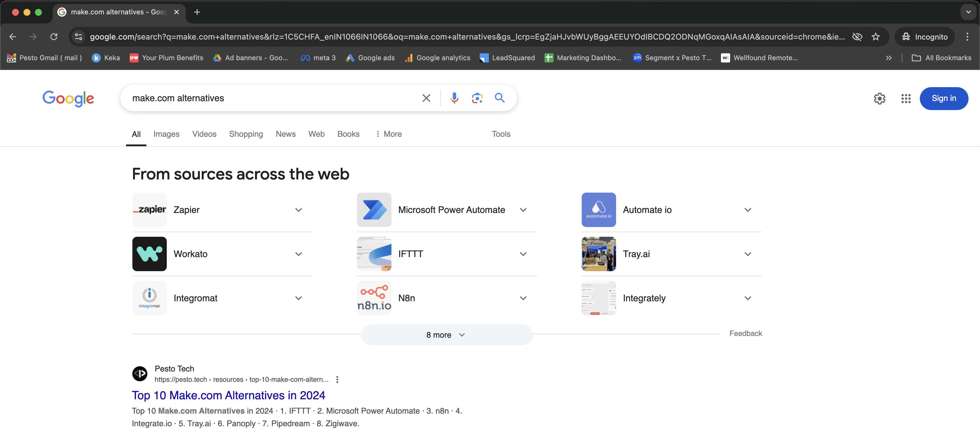Click the Workato logo thumbnail

(149, 254)
